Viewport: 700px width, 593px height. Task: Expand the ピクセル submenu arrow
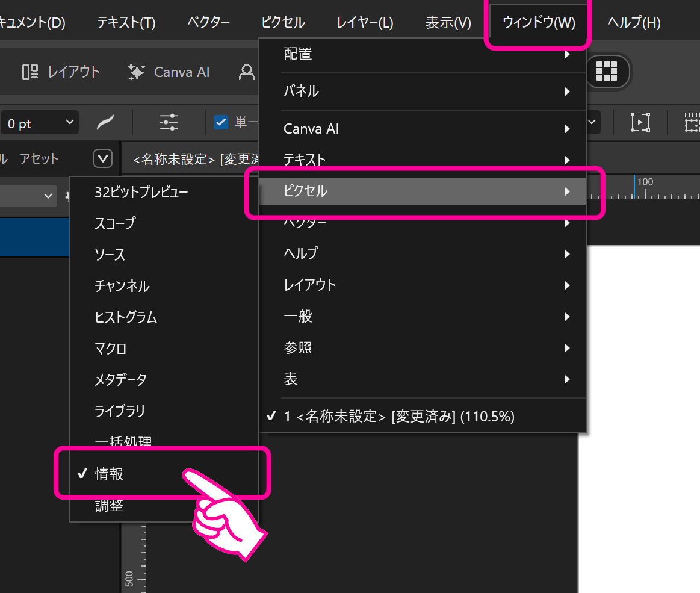pos(566,191)
